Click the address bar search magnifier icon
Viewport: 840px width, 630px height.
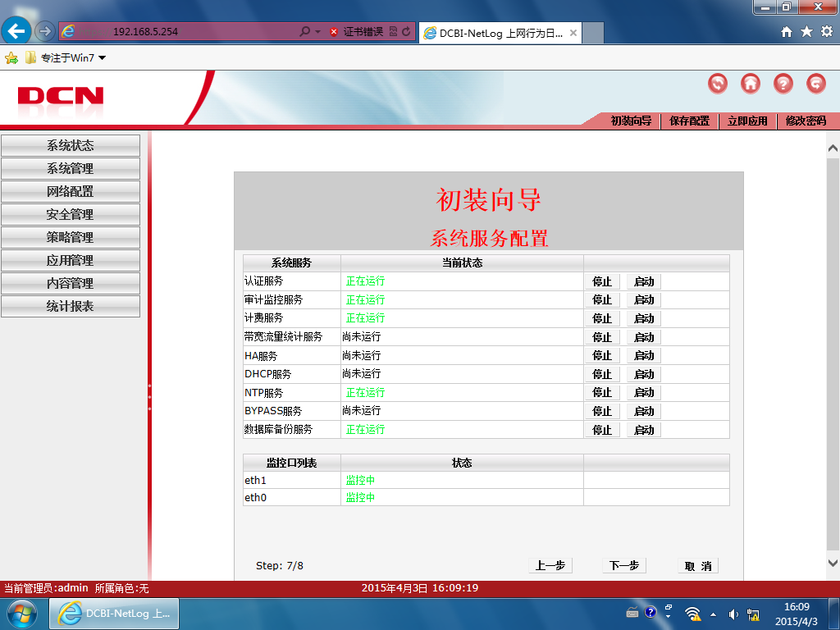pyautogui.click(x=304, y=32)
